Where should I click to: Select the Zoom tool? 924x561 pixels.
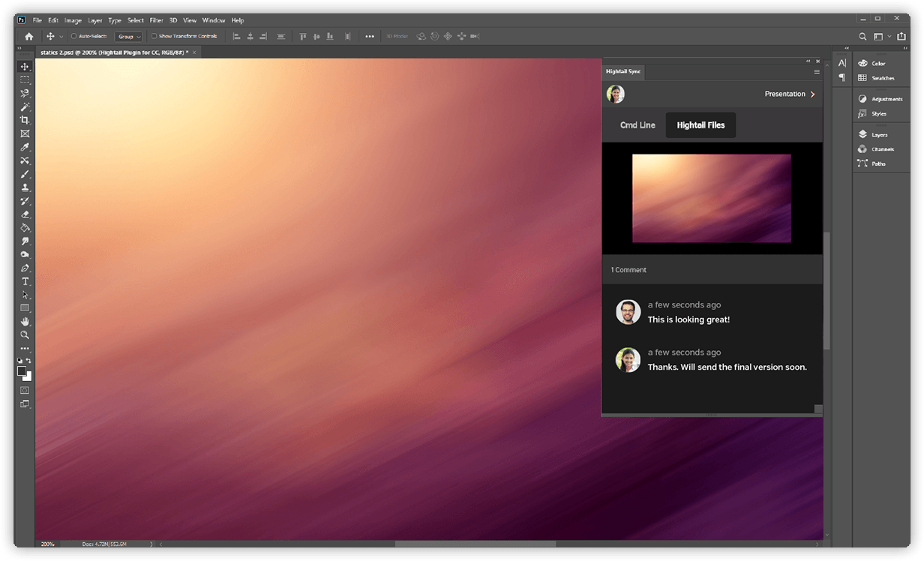pos(25,335)
